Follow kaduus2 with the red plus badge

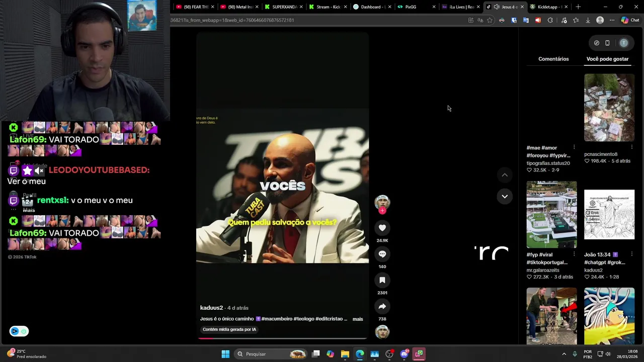click(382, 211)
